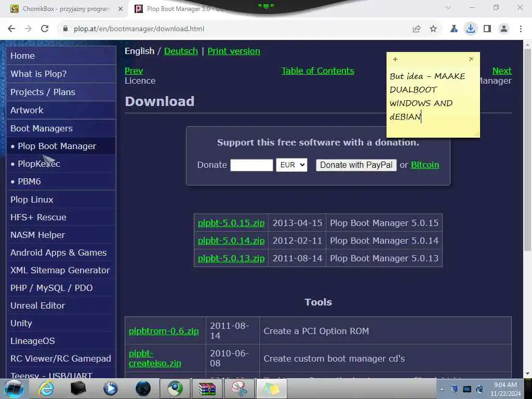Click the network icon in system tray
This screenshot has height=399, width=532.
tap(467, 389)
